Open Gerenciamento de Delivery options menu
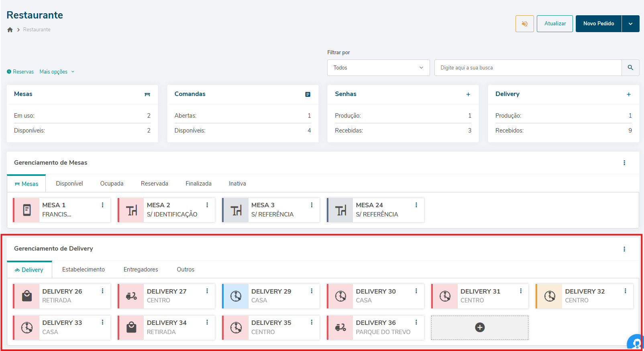This screenshot has height=351, width=644. 624,249
